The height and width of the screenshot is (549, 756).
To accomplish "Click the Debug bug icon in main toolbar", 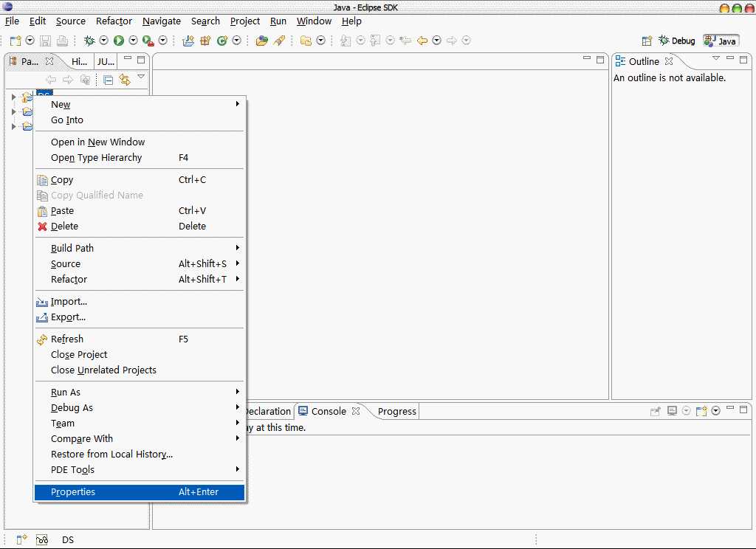I will click(x=89, y=41).
